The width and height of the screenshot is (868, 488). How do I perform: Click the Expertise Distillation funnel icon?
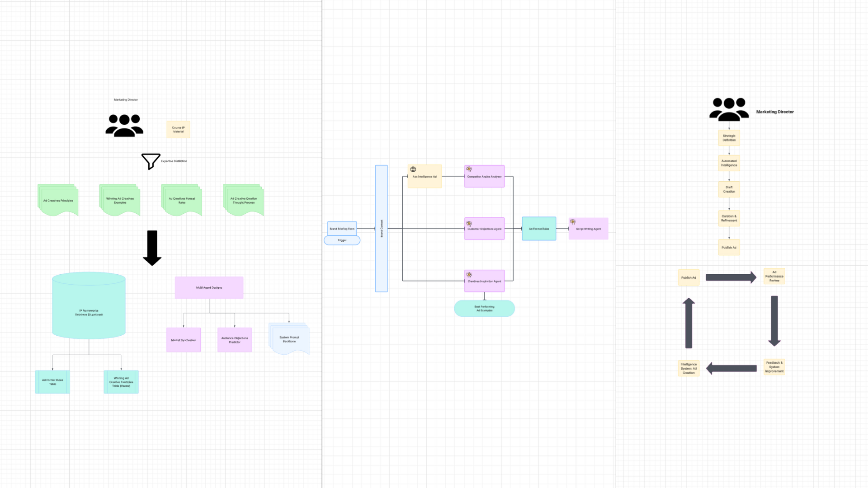[x=151, y=161]
